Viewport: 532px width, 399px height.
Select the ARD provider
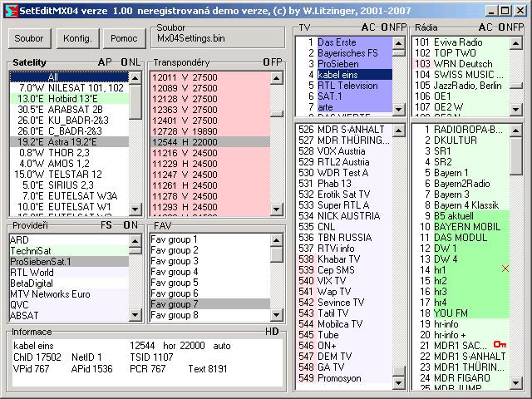pos(70,240)
